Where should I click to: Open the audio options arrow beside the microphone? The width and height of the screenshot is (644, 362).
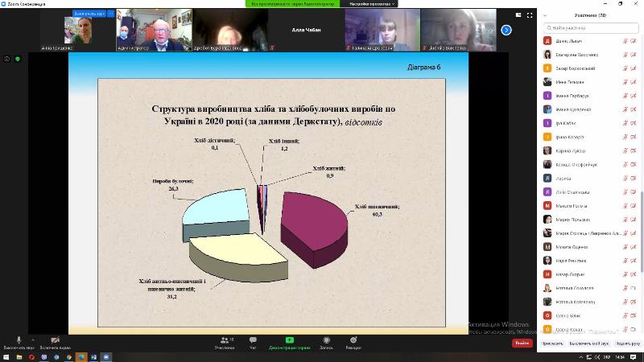tap(33, 339)
